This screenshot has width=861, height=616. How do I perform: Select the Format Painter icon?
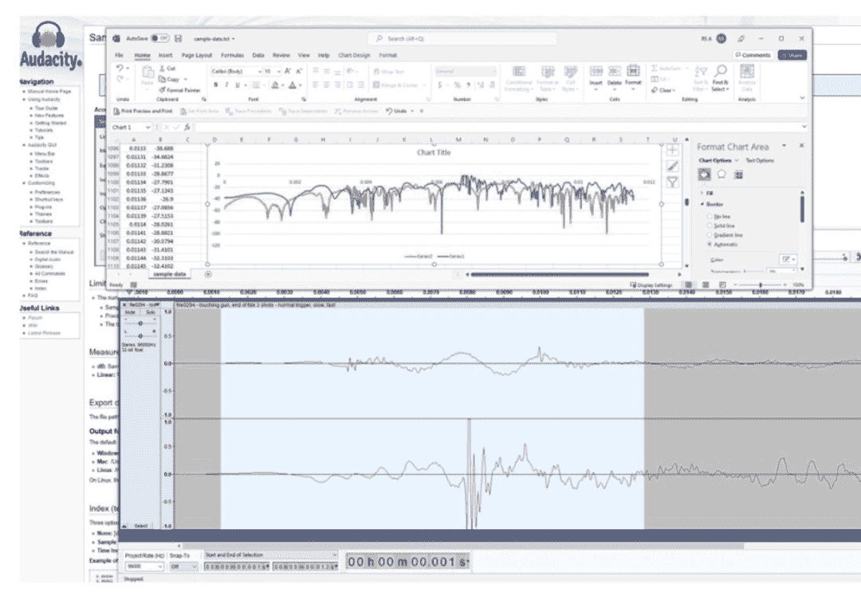tap(163, 89)
